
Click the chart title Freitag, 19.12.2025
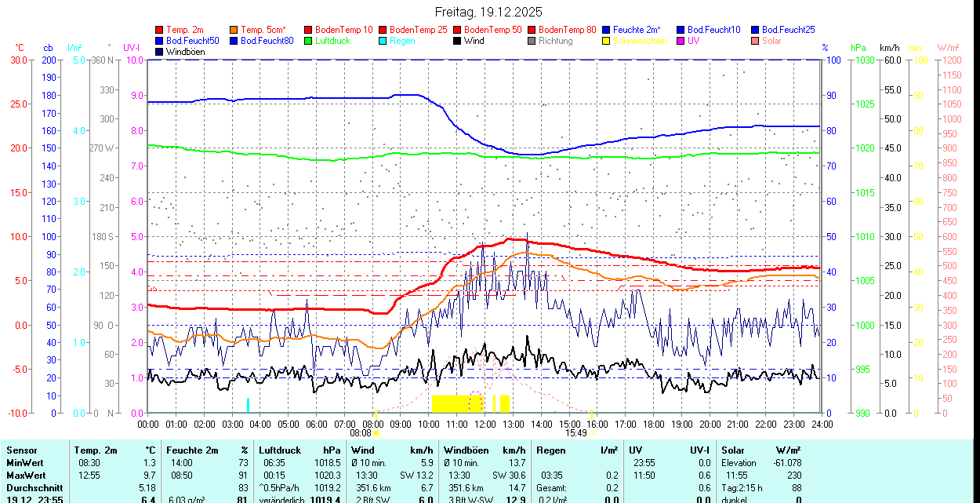[x=488, y=12]
